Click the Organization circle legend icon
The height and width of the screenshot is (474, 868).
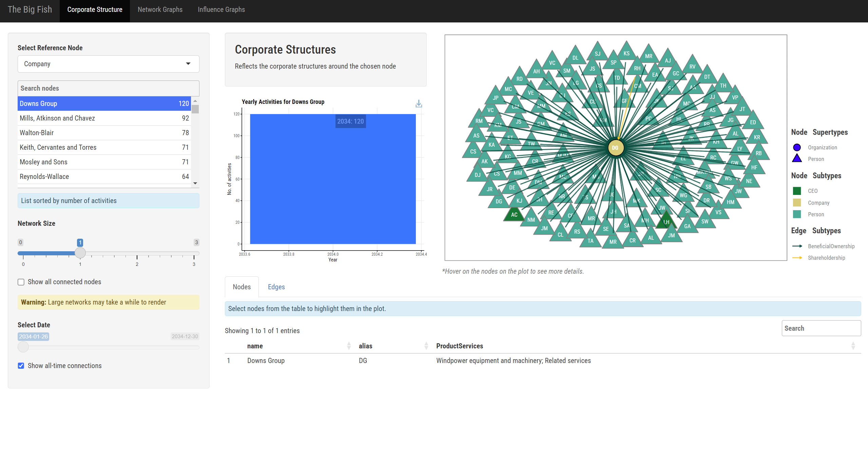click(x=797, y=147)
